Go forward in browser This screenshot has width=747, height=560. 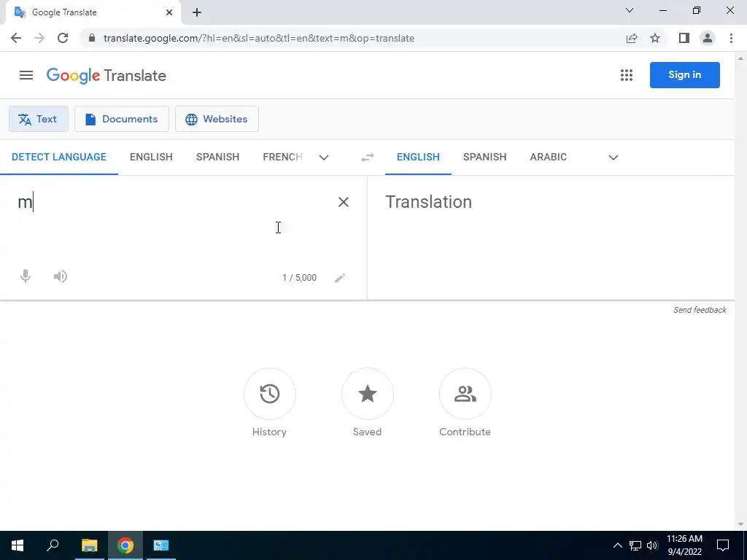39,38
